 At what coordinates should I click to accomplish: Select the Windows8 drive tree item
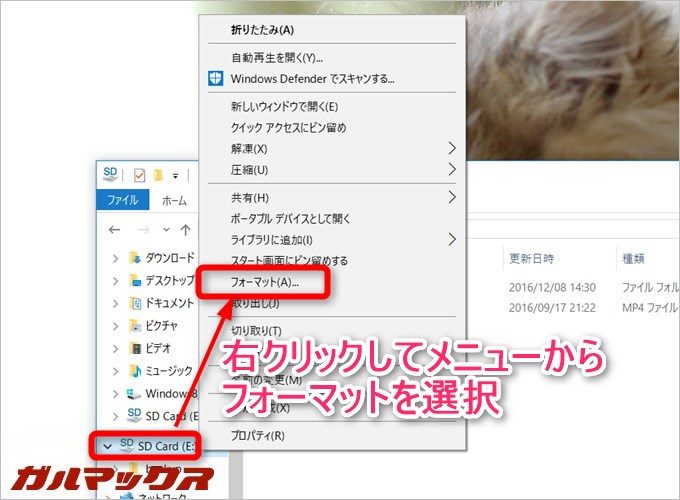[172, 393]
